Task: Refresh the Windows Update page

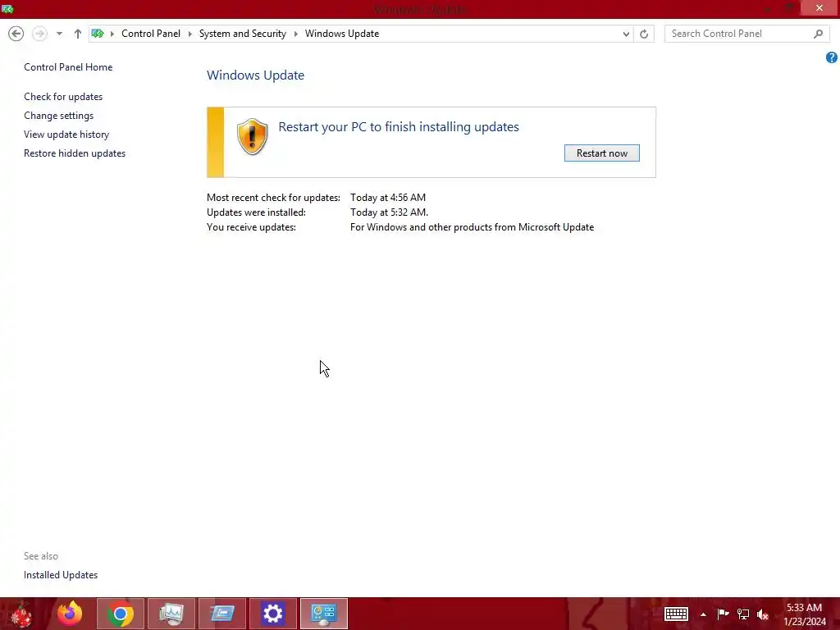Action: point(644,34)
